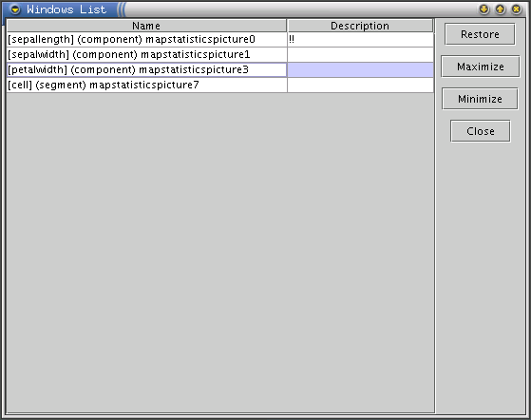
Task: Click the description cell of the cell segment row
Action: [360, 85]
